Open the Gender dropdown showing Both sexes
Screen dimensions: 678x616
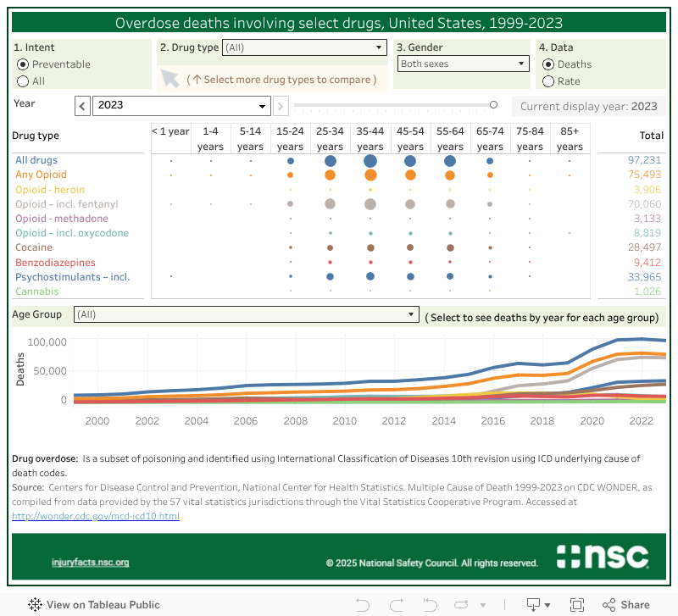[x=464, y=64]
